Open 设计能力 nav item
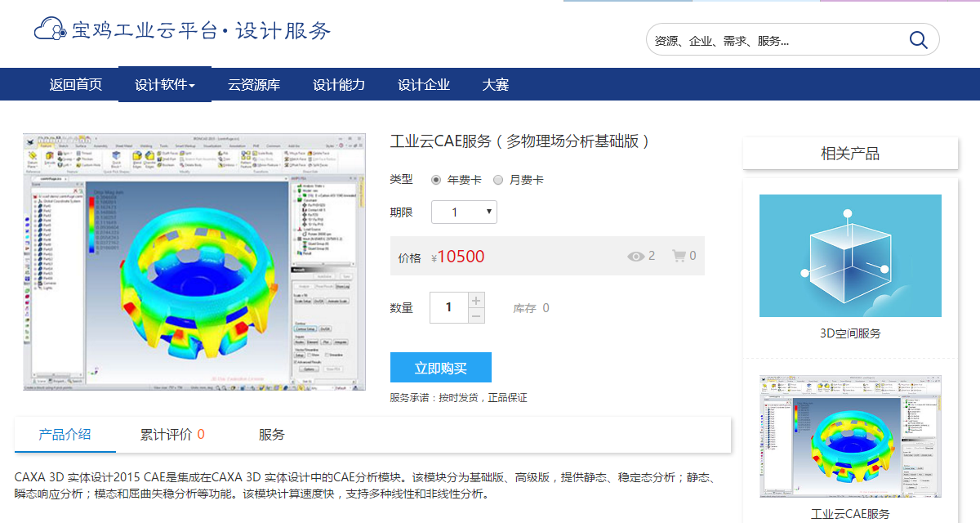The height and width of the screenshot is (523, 980). pyautogui.click(x=339, y=85)
